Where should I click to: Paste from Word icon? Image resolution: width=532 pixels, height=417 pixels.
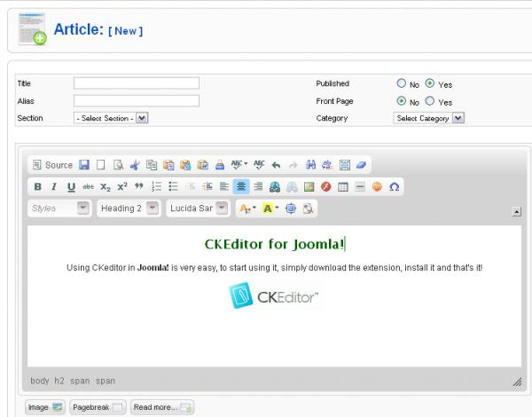[x=202, y=165]
